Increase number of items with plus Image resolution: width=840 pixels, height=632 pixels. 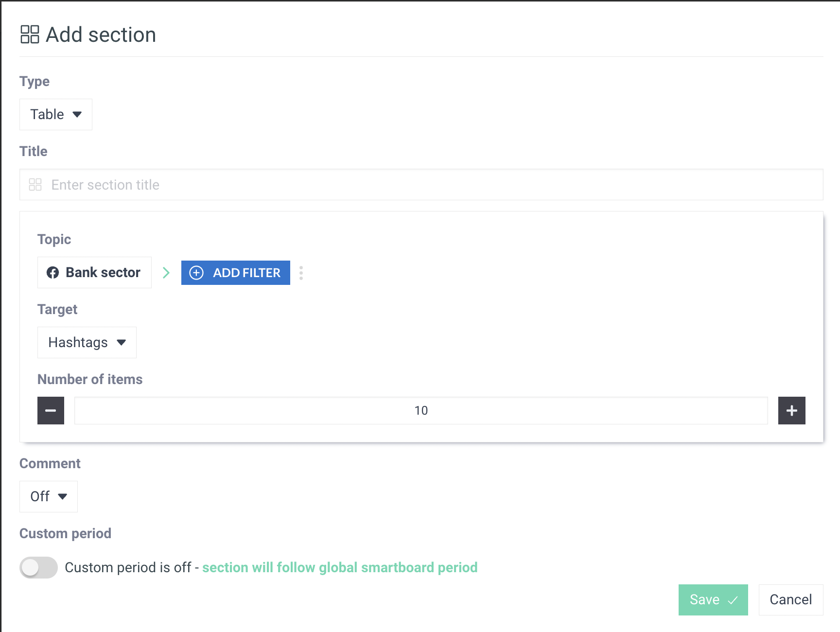791,410
